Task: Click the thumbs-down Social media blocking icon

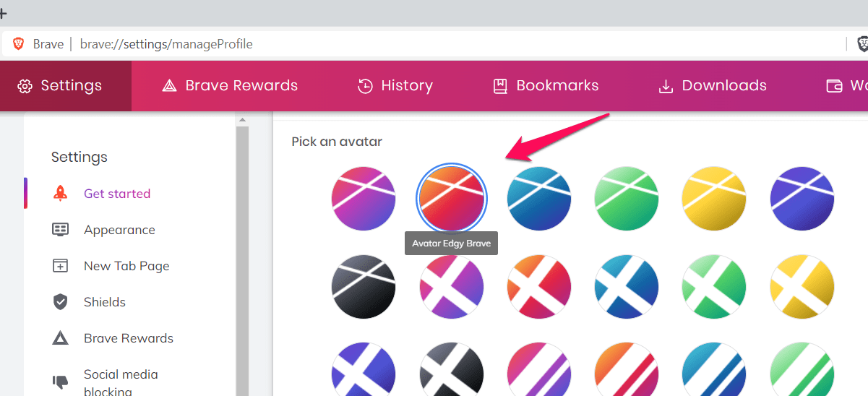Action: 61,382
